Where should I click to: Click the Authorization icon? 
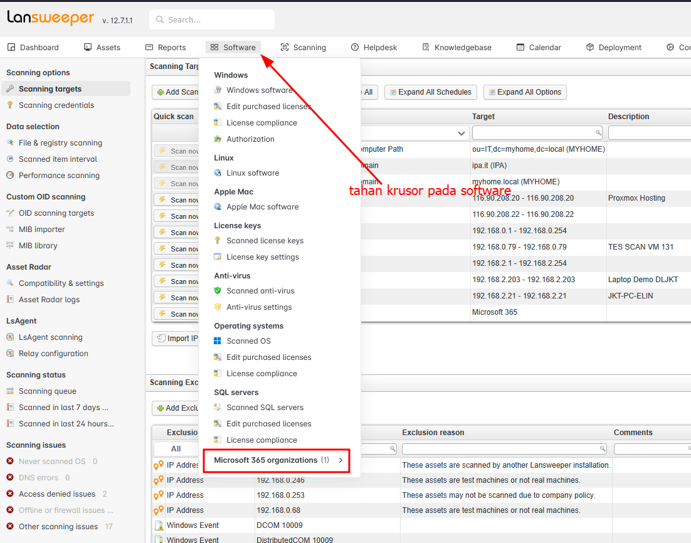[217, 139]
